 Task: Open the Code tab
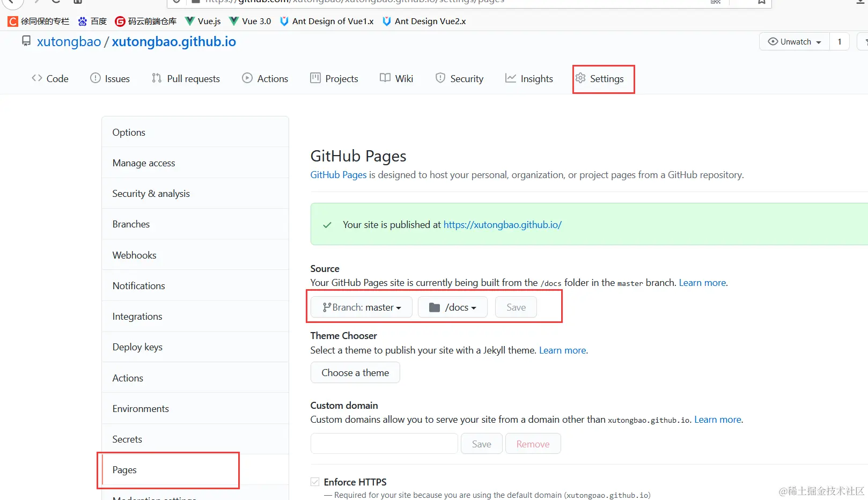50,78
